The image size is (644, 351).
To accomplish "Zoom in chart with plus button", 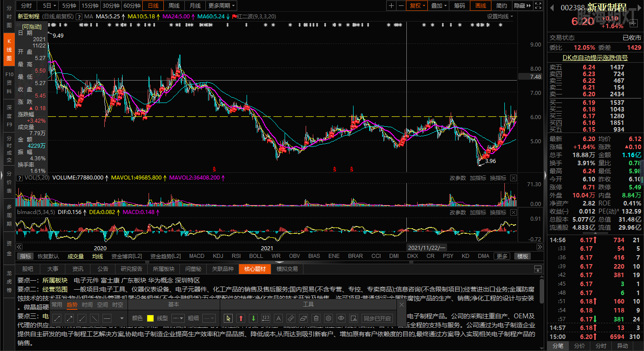I will click(392, 5).
